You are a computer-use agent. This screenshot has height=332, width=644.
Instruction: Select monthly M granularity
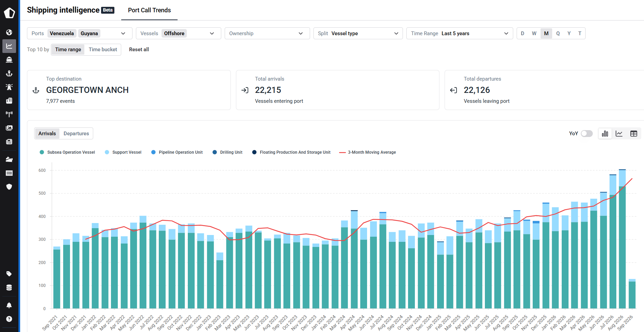click(x=546, y=33)
